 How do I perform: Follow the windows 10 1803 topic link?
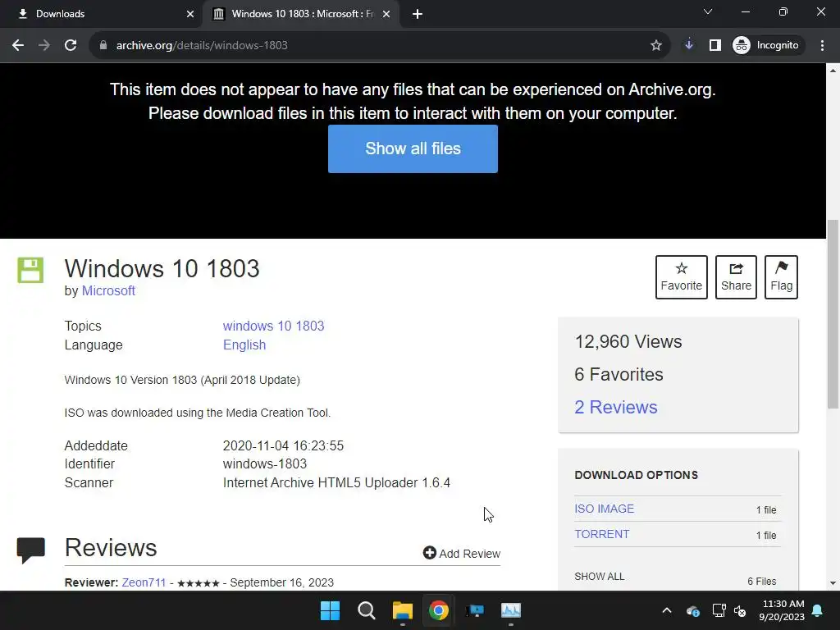(273, 326)
